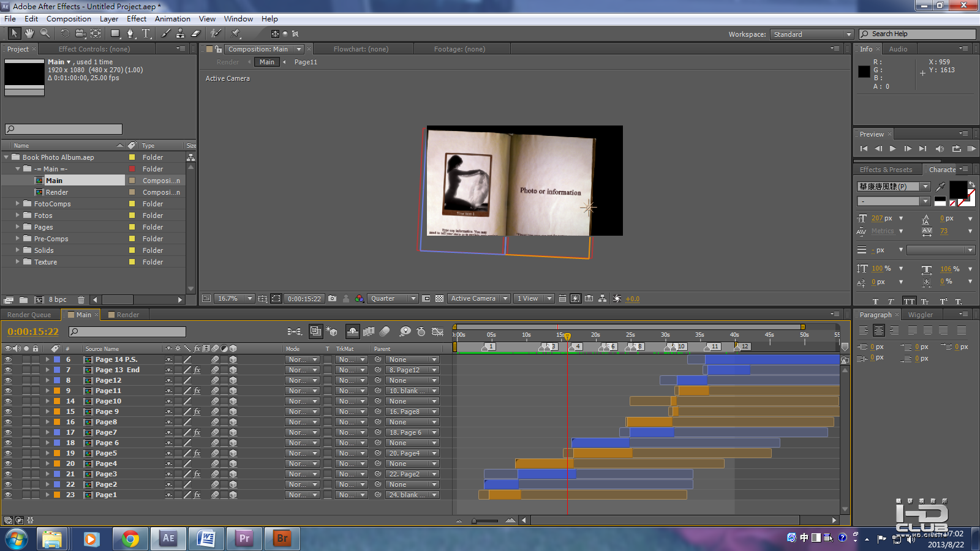This screenshot has width=980, height=551.
Task: Select the Pen tool
Action: 130,34
